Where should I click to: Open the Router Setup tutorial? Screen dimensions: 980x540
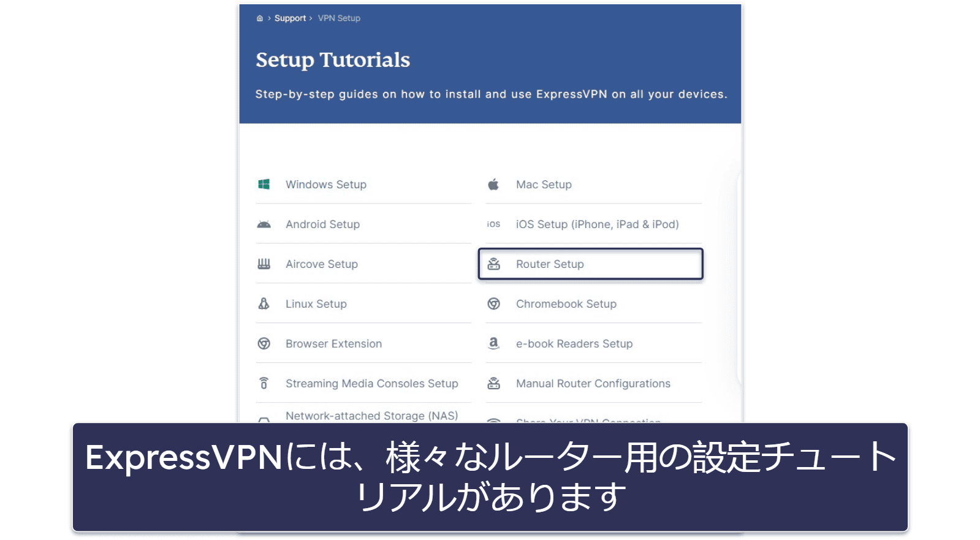[550, 264]
